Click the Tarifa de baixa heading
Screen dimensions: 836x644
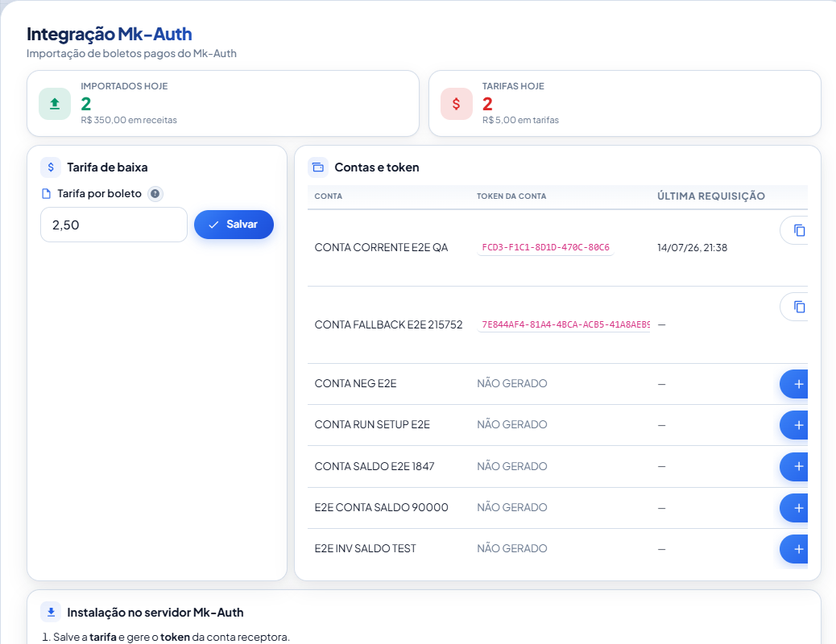click(107, 167)
